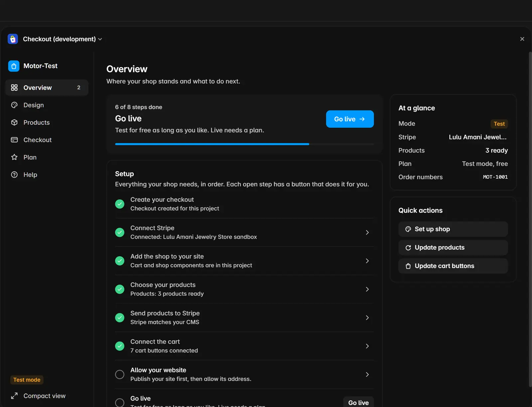
Task: Click the setup progress bar
Action: [x=244, y=144]
